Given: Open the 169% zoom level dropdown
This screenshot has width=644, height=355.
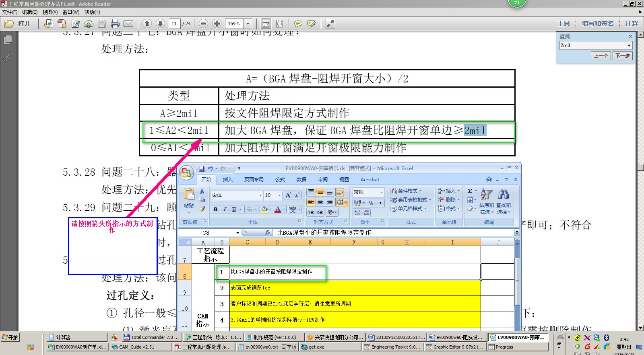Looking at the screenshot, I should coord(248,24).
